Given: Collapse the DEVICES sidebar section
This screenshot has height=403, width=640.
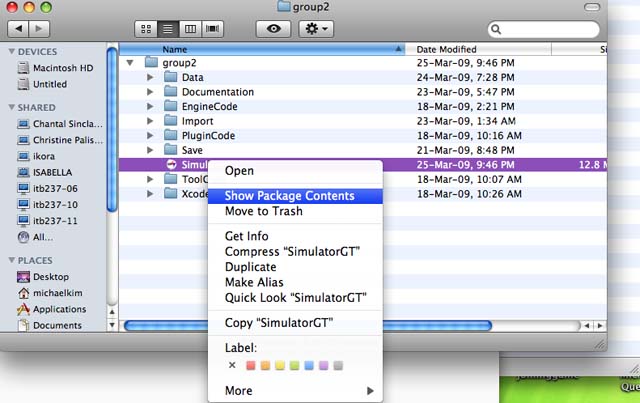Looking at the screenshot, I should click(11, 51).
